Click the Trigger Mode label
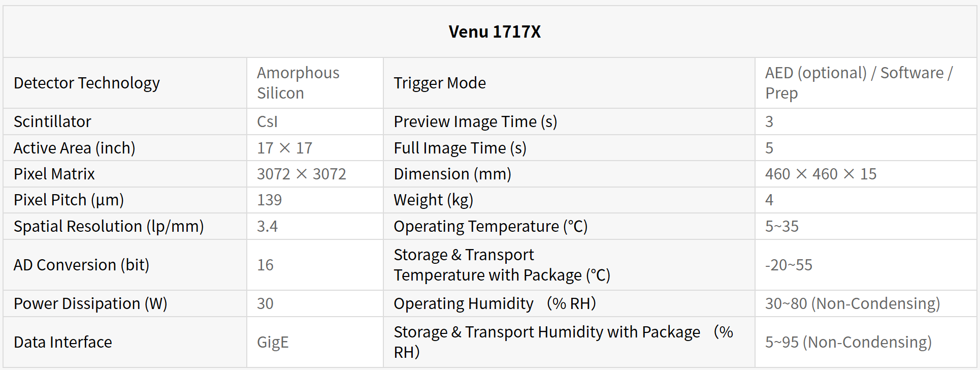 [x=440, y=83]
